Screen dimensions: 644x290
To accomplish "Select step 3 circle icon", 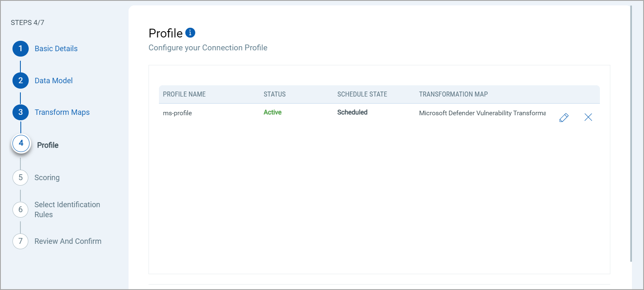I will point(20,112).
